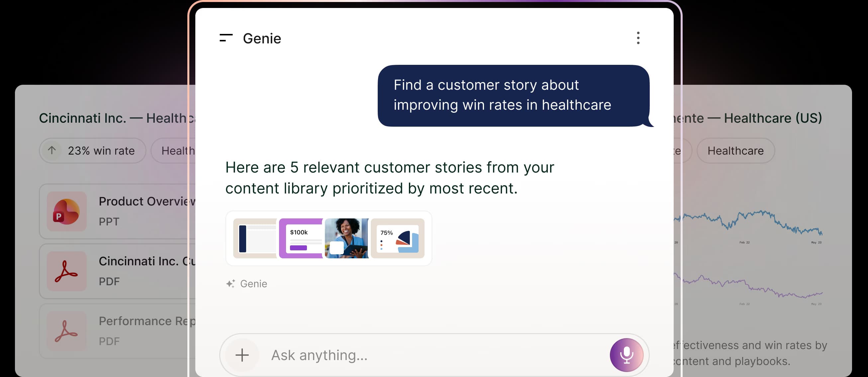Open the nurse photo story thumbnail
This screenshot has height=377, width=868.
pyautogui.click(x=346, y=238)
